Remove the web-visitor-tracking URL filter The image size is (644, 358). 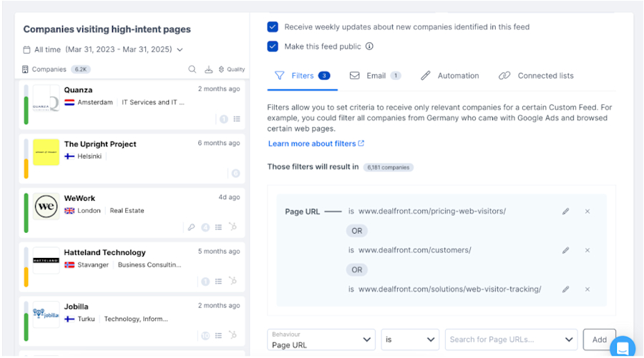587,289
